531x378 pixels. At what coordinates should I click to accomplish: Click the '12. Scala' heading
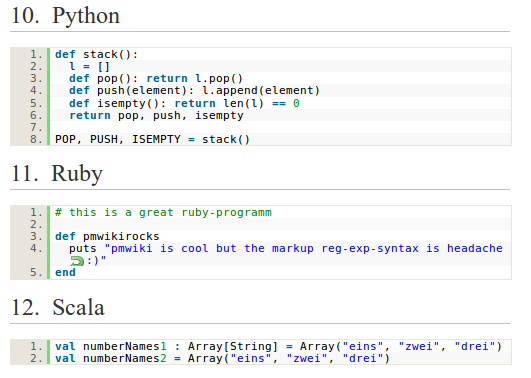tap(58, 308)
